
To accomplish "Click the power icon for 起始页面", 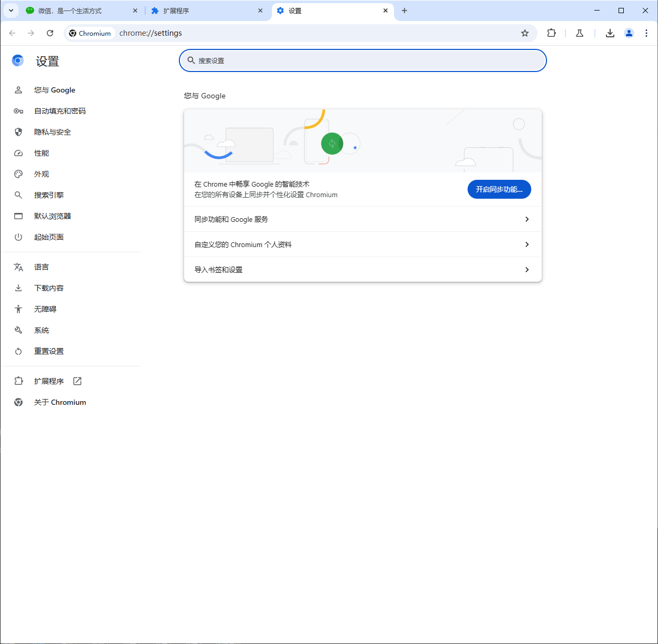I will click(18, 237).
